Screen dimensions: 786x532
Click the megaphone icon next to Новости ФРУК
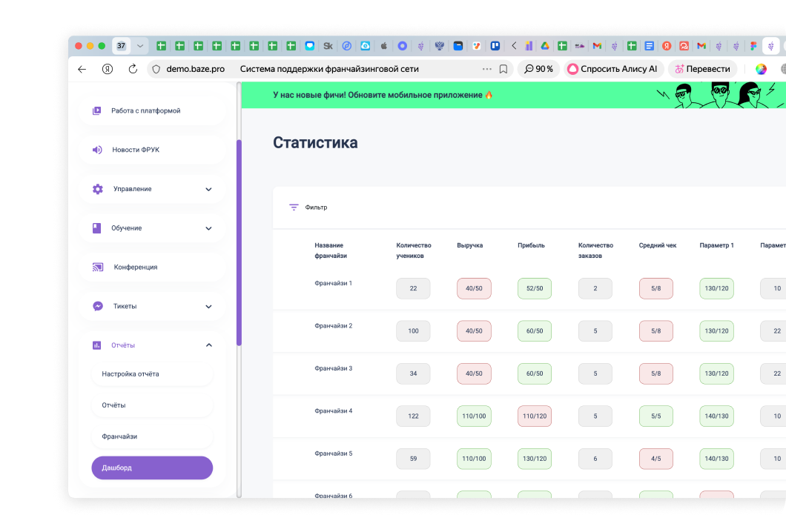point(97,150)
